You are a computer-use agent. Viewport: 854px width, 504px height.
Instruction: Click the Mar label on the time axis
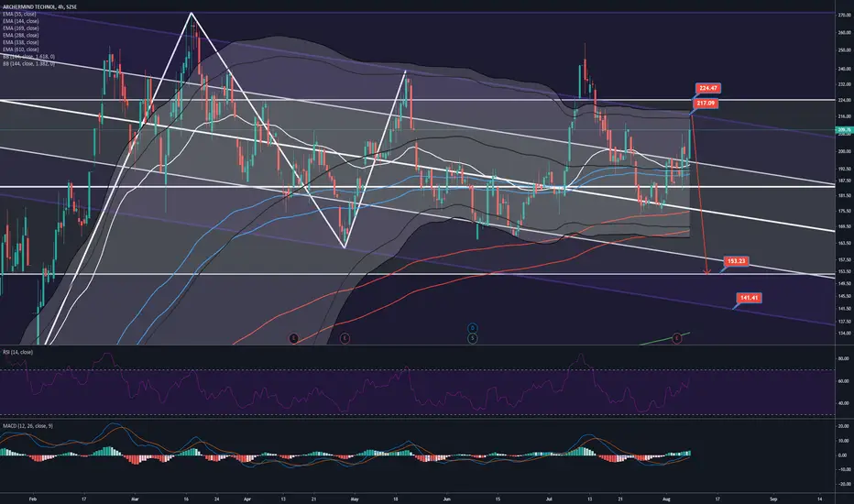(135, 499)
